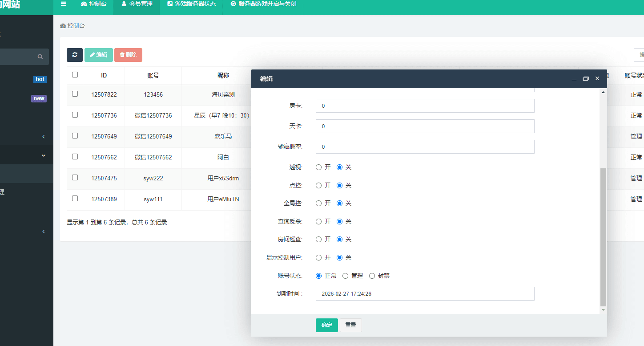Expand the sidebar menu below the new badge
The width and height of the screenshot is (644, 346).
(x=43, y=137)
